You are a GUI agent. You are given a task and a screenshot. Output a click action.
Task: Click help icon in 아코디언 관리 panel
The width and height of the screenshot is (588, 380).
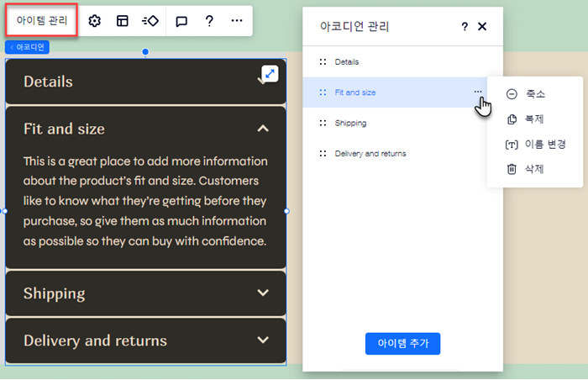click(x=465, y=27)
